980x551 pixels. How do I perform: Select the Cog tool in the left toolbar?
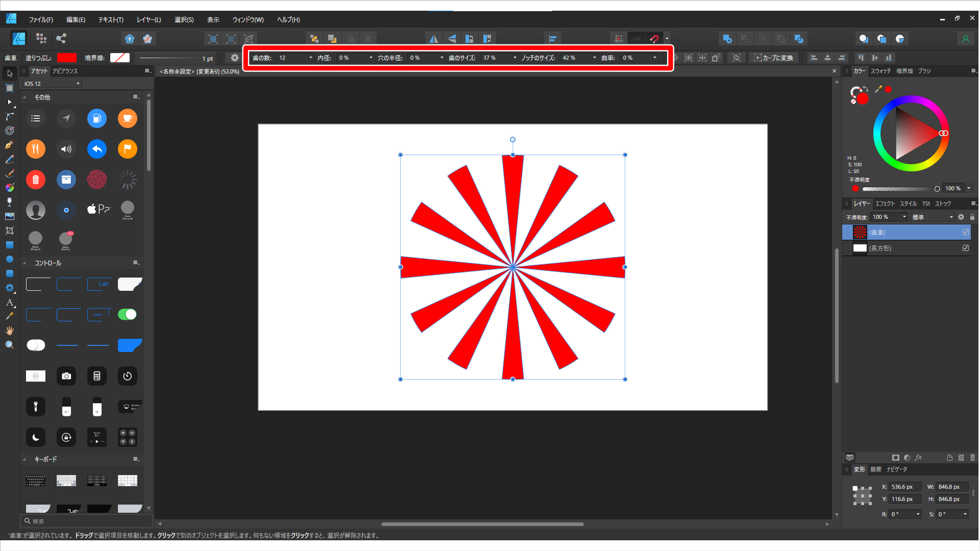click(x=9, y=287)
